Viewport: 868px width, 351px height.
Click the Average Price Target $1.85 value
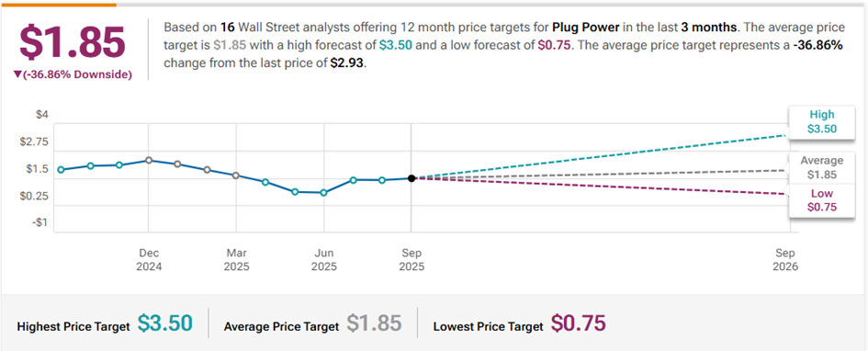point(374,323)
